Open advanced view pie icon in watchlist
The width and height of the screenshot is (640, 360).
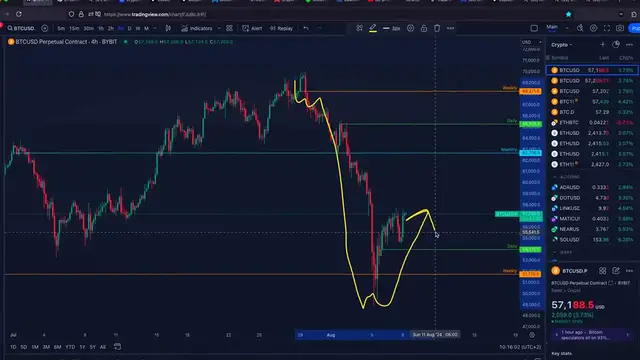(x=616, y=44)
